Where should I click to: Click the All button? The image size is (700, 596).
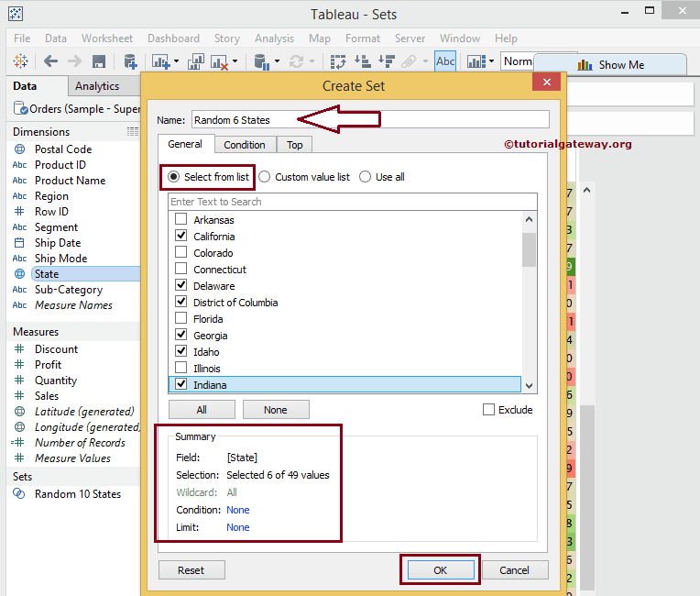[202, 409]
